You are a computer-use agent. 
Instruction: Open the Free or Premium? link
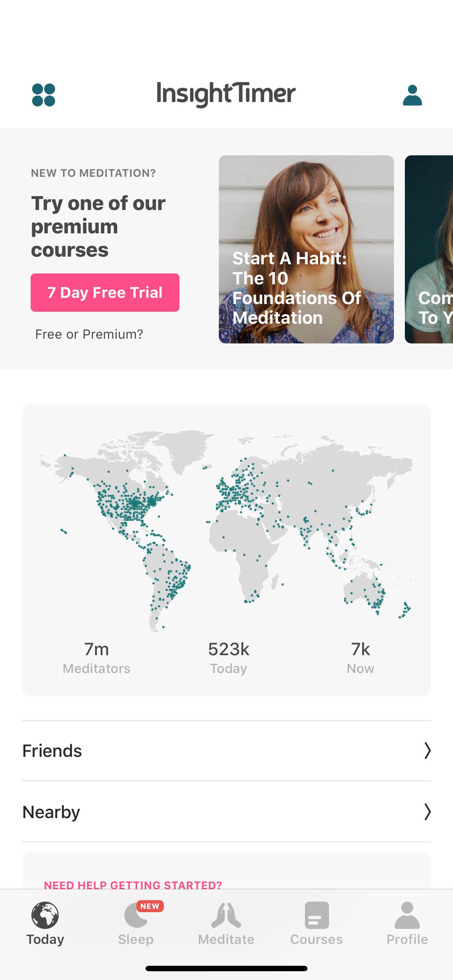click(x=89, y=334)
